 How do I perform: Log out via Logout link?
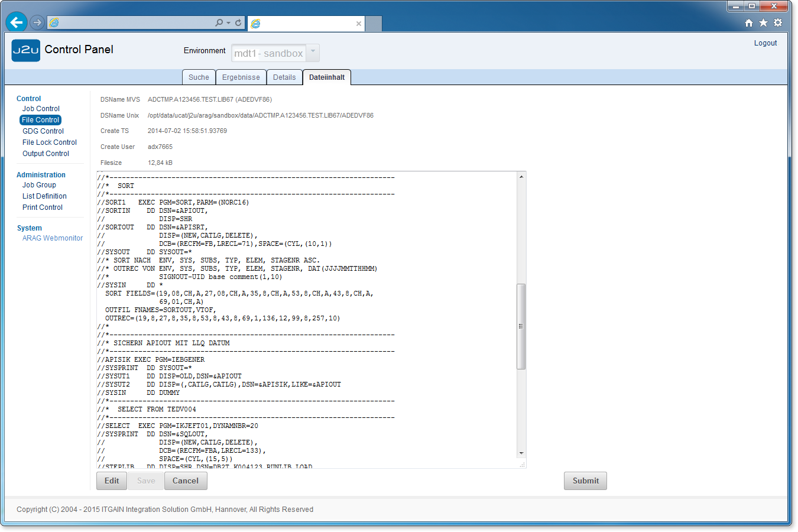pyautogui.click(x=765, y=43)
